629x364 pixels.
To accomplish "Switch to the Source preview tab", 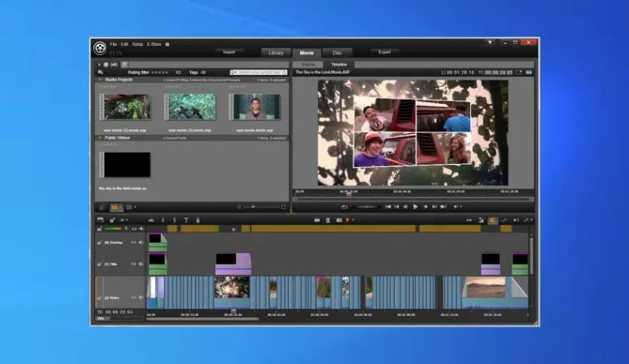I will pos(308,65).
